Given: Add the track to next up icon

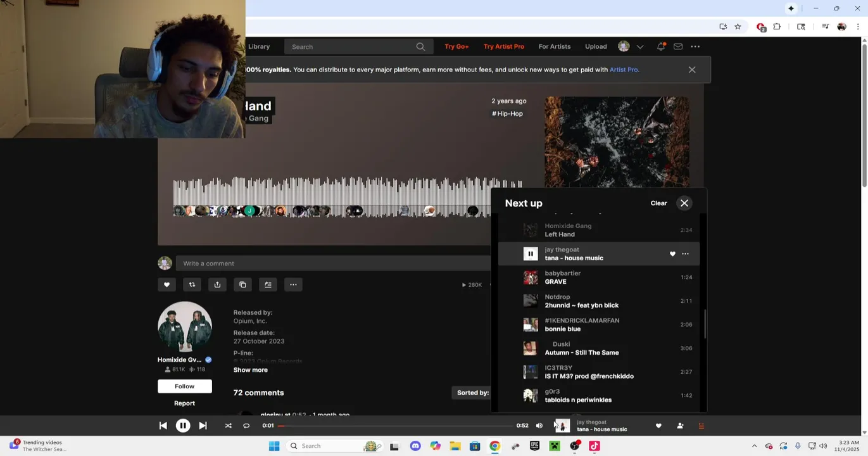Looking at the screenshot, I should 268,284.
